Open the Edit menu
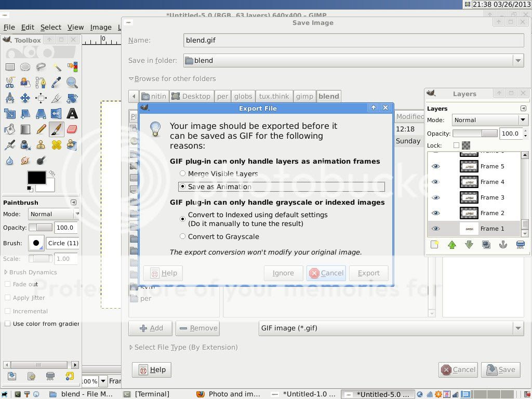 (x=28, y=27)
